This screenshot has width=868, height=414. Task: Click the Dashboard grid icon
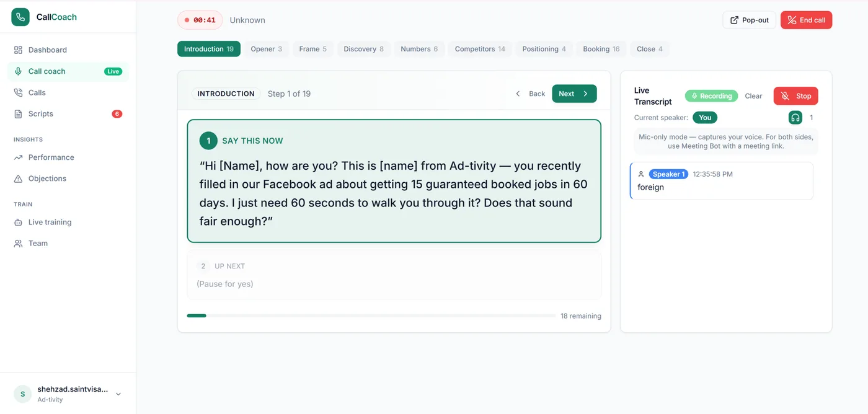(18, 50)
